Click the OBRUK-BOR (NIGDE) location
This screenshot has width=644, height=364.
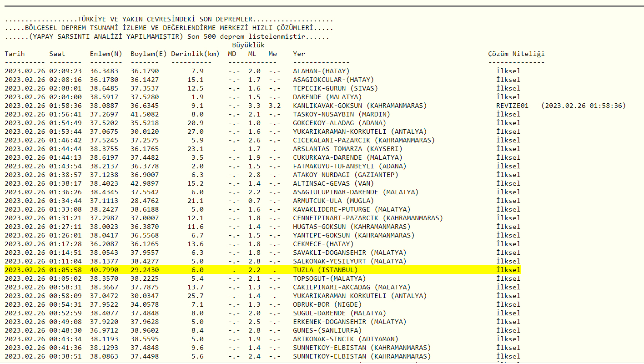point(327,304)
